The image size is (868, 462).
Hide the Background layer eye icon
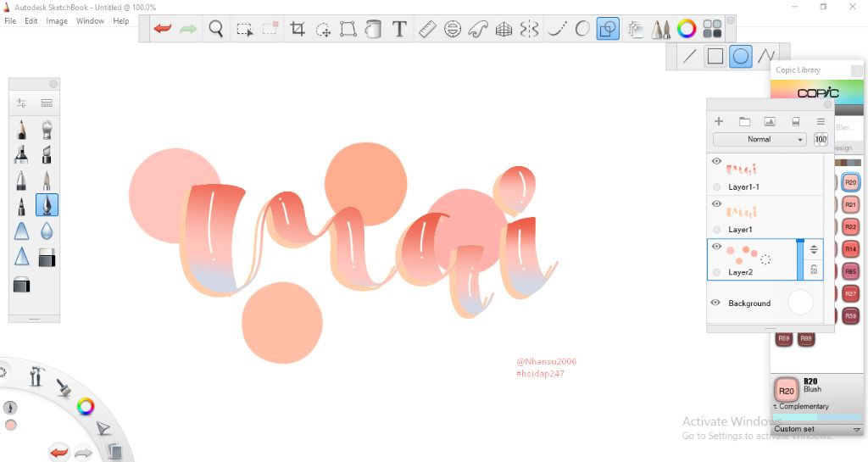point(715,303)
